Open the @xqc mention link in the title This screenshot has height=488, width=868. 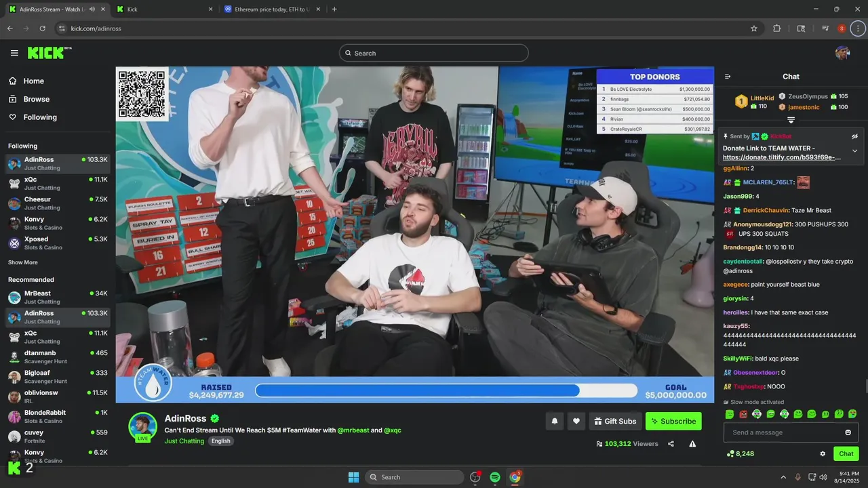pyautogui.click(x=393, y=430)
